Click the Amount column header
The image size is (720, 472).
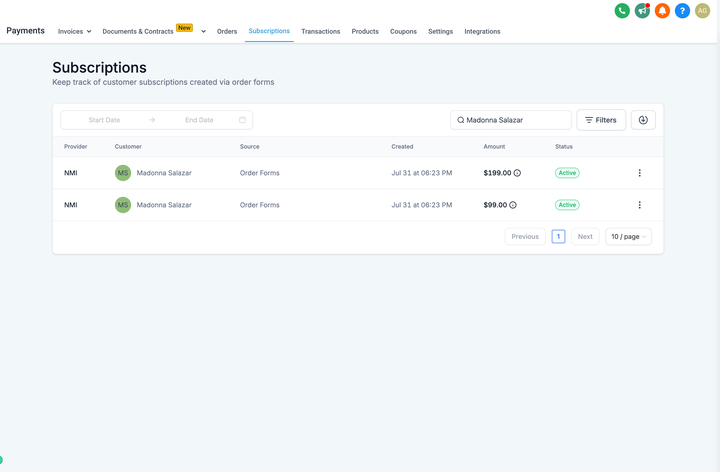[494, 147]
